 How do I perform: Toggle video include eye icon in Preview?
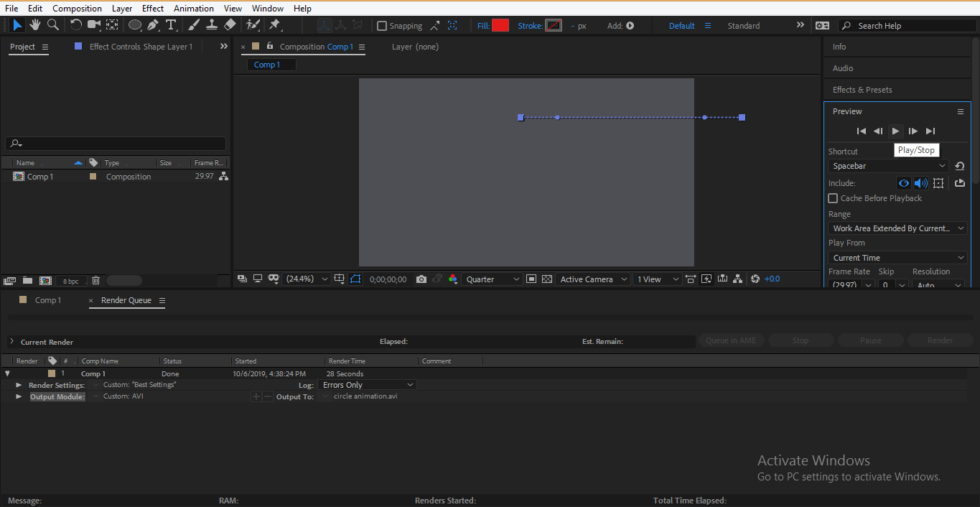click(904, 183)
